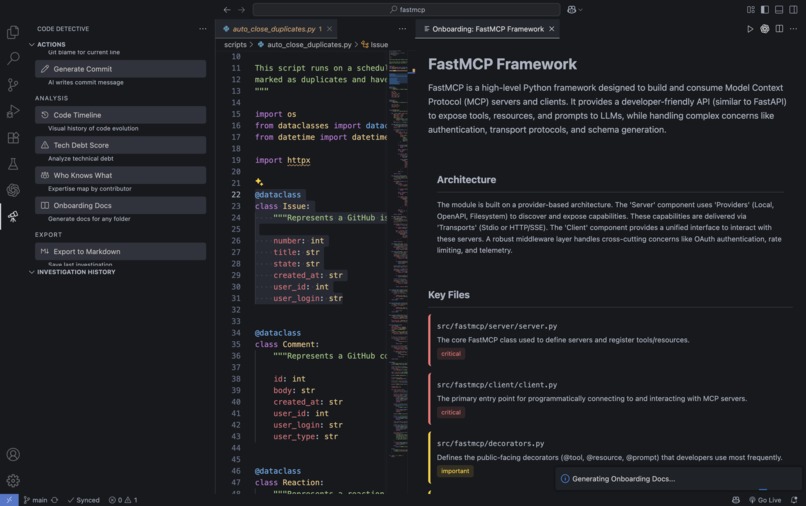Switch to auto_close_duplicates.py tab
Image resolution: width=806 pixels, height=506 pixels.
click(x=273, y=29)
